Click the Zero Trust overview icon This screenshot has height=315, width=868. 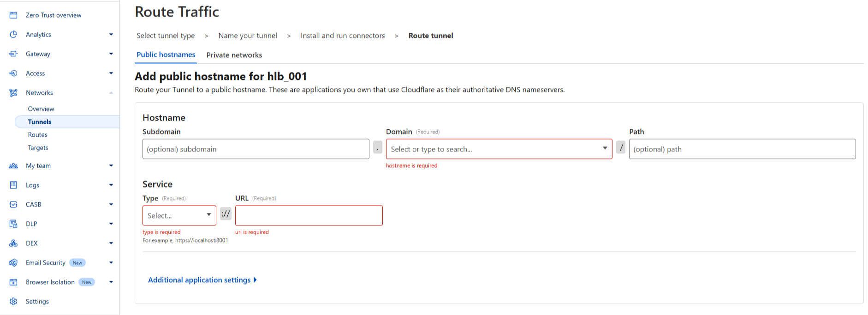click(x=13, y=15)
